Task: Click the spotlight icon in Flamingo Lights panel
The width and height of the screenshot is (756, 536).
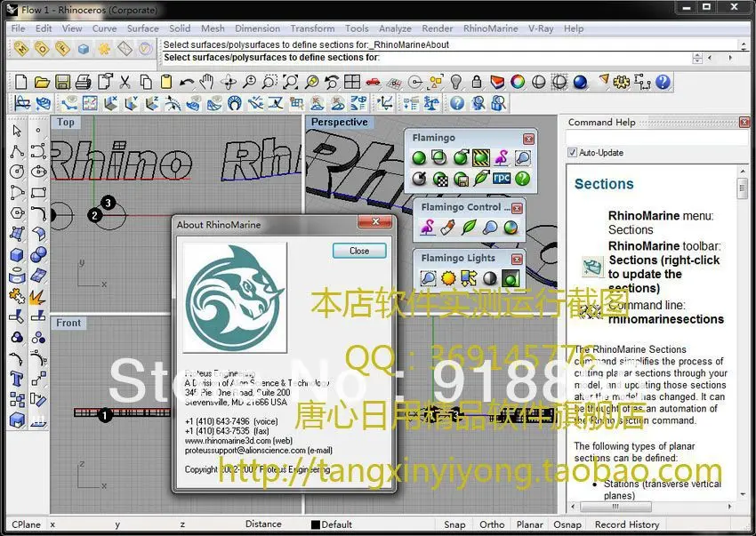Action: coord(429,276)
